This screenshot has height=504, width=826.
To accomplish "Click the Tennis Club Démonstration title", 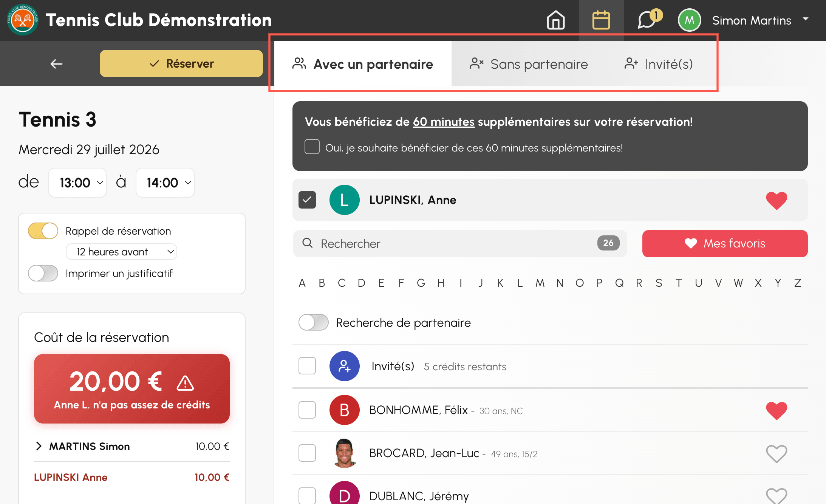I will 159,20.
